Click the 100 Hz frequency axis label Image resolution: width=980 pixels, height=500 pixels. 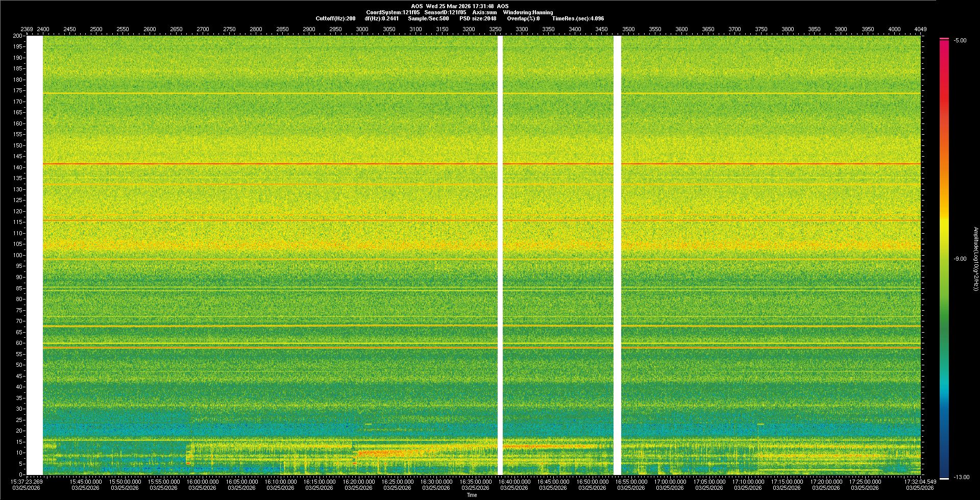pyautogui.click(x=18, y=255)
